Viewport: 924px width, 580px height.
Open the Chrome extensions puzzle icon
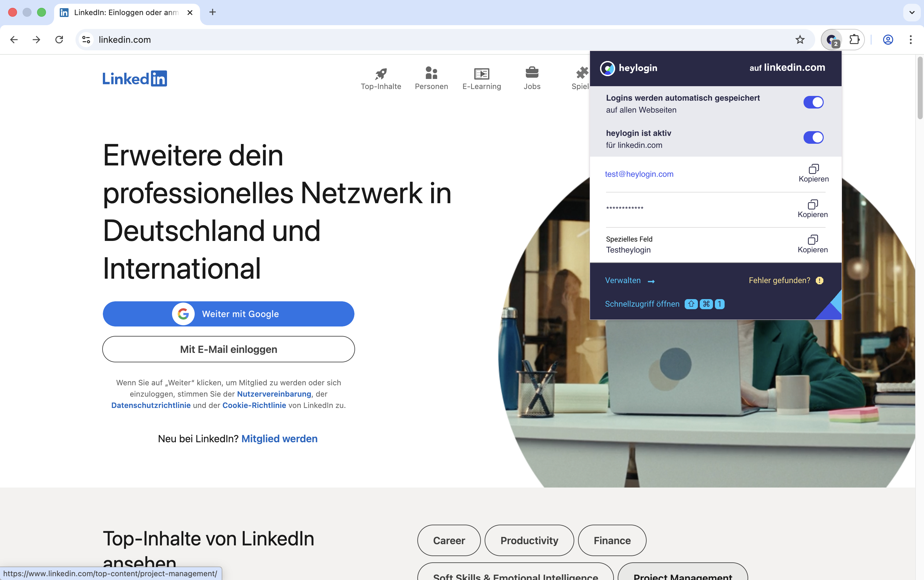854,40
